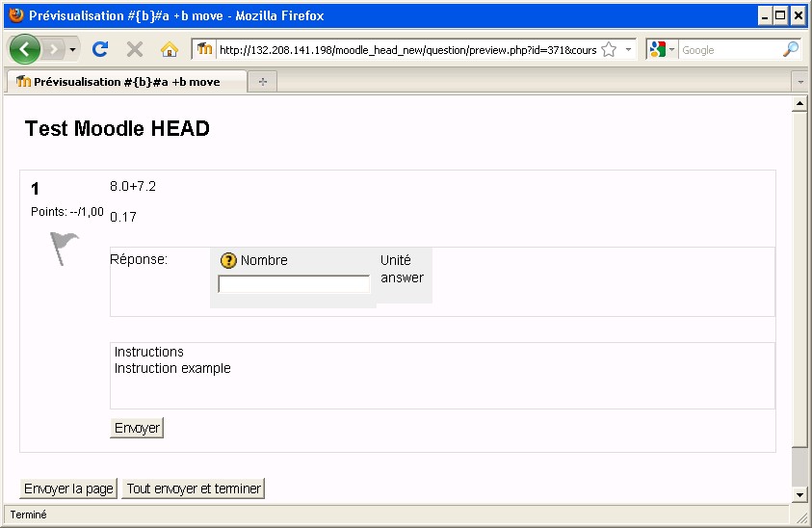The height and width of the screenshot is (528, 812).
Task: Click the Google search text box
Action: [x=730, y=50]
